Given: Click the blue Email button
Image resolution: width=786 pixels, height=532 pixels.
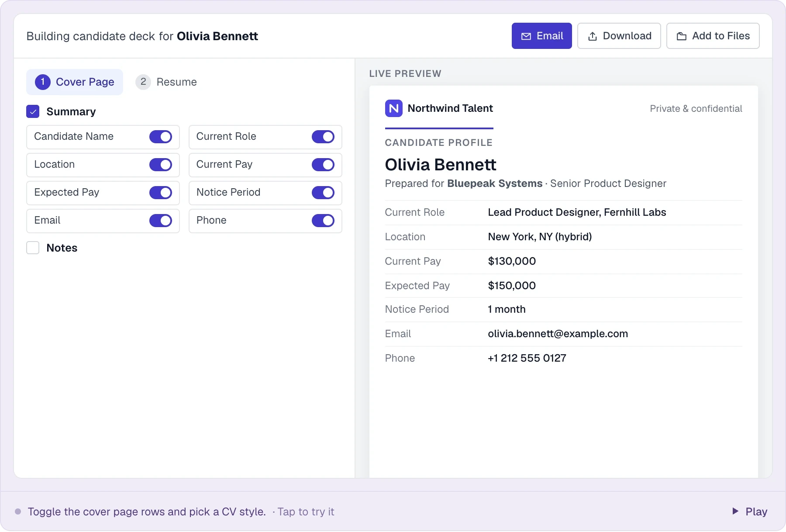Looking at the screenshot, I should click(542, 36).
